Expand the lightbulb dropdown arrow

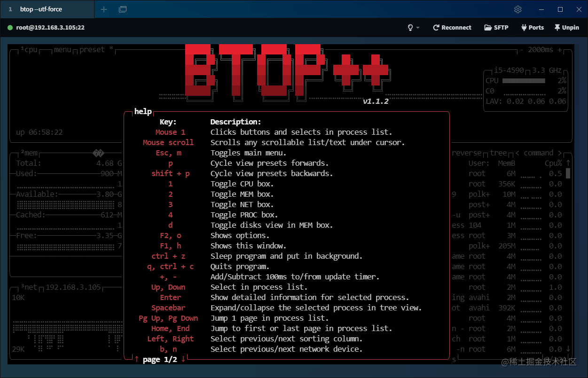point(418,28)
